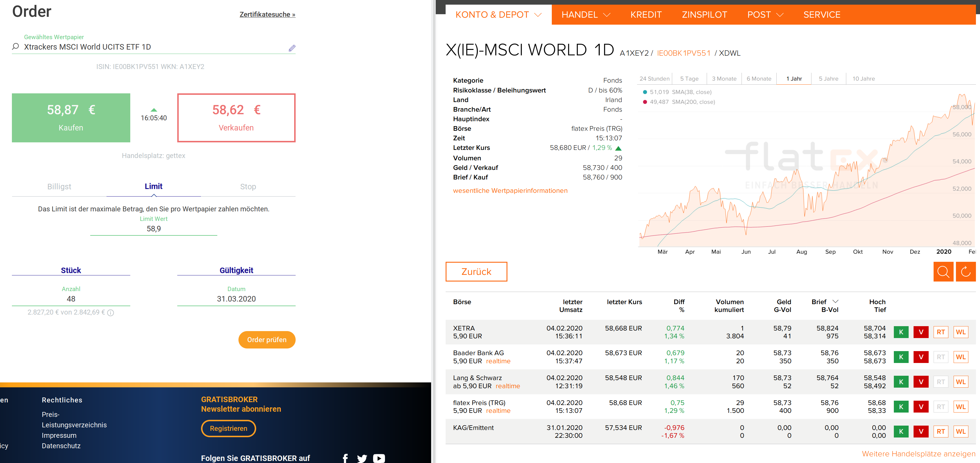Open the info icon next to order amount
The image size is (980, 463).
coord(111,313)
